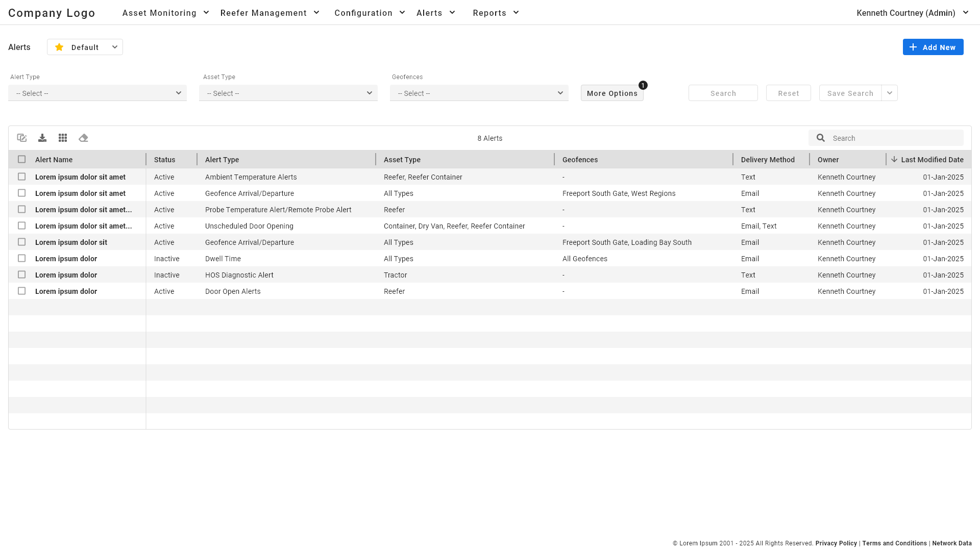Open the Alert Type select dropdown
The image size is (980, 551).
tap(97, 93)
